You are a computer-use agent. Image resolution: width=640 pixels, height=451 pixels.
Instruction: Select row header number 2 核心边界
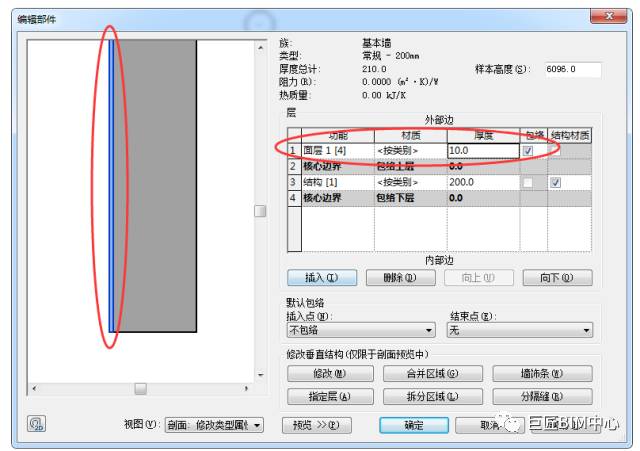pos(294,167)
